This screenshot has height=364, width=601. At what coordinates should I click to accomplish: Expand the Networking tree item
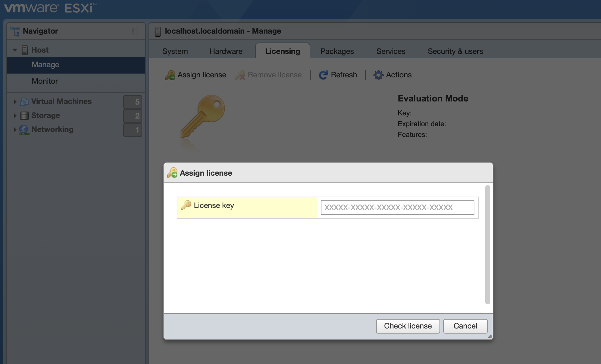[x=15, y=129]
